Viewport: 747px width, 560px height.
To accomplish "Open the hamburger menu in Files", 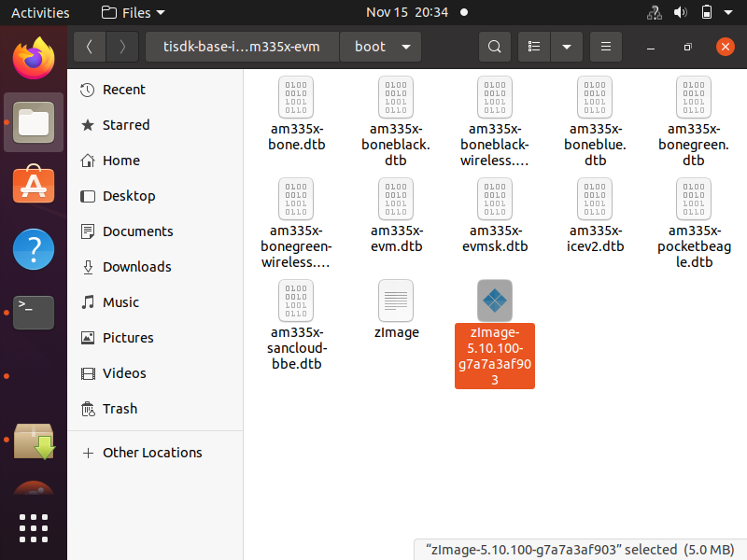I will (x=605, y=46).
